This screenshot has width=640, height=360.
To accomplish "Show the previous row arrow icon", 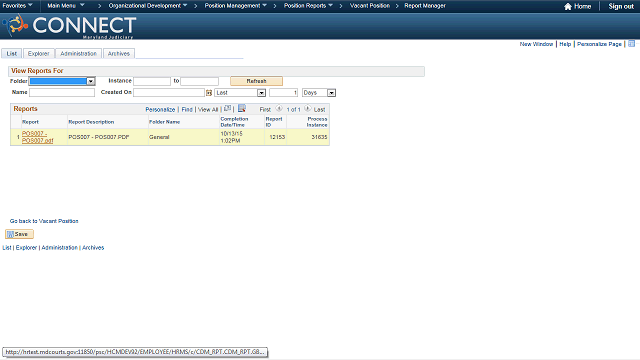I will click(279, 109).
